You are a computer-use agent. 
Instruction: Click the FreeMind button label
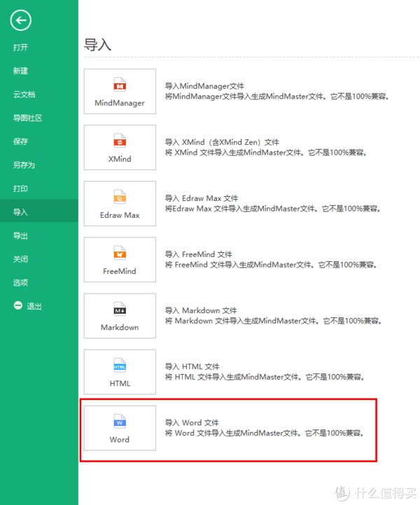(x=120, y=271)
